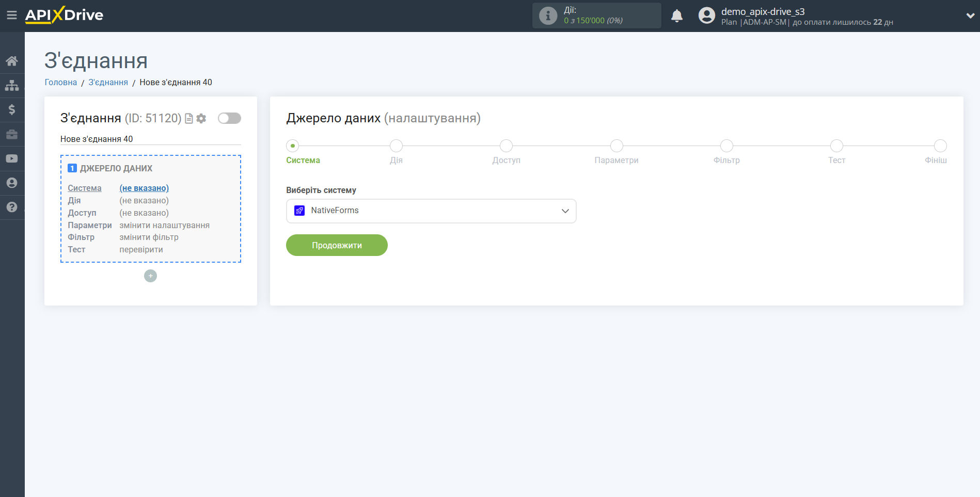Click the Фініш step label

[936, 161]
